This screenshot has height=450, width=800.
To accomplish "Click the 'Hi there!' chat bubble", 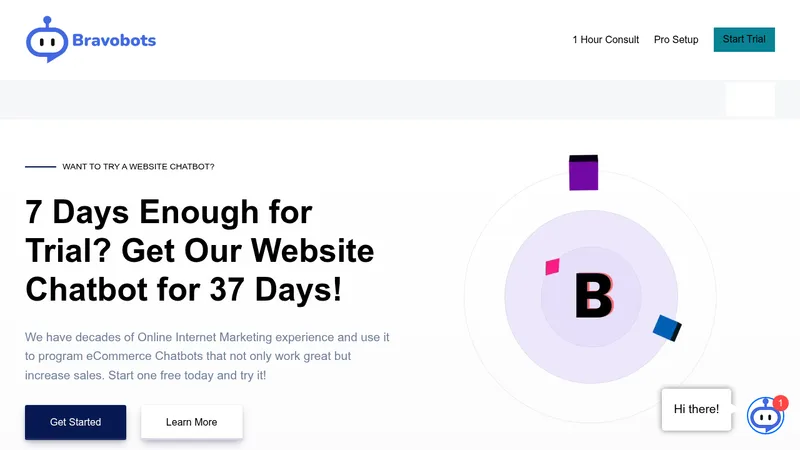I will (x=696, y=409).
